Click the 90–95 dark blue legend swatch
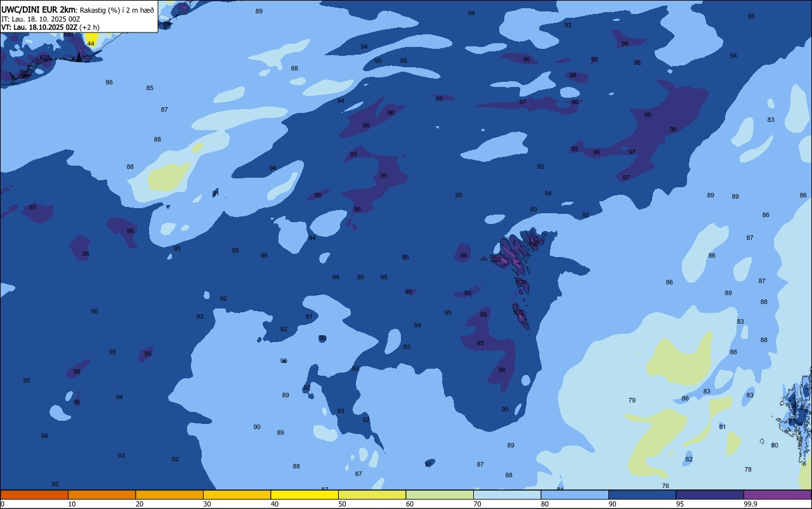This screenshot has height=509, width=812. click(642, 494)
